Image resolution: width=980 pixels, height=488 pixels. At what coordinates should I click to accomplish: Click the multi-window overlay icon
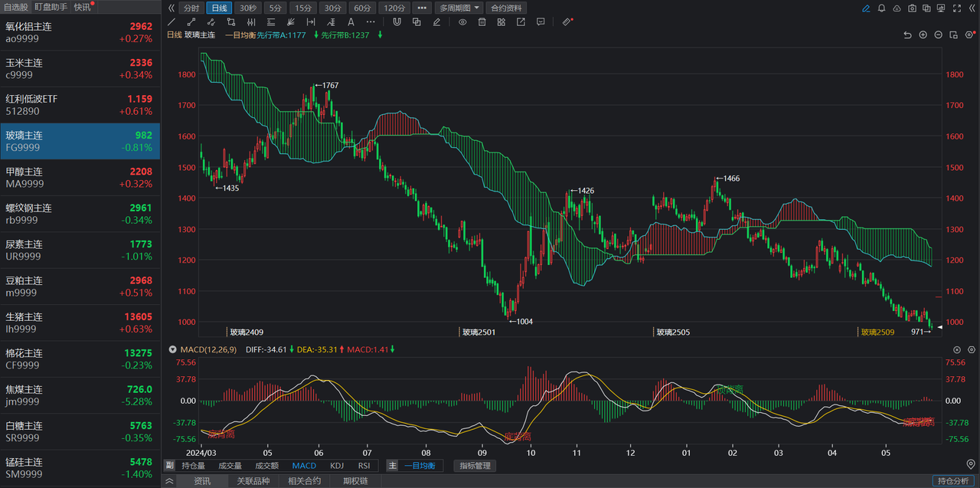click(x=926, y=8)
